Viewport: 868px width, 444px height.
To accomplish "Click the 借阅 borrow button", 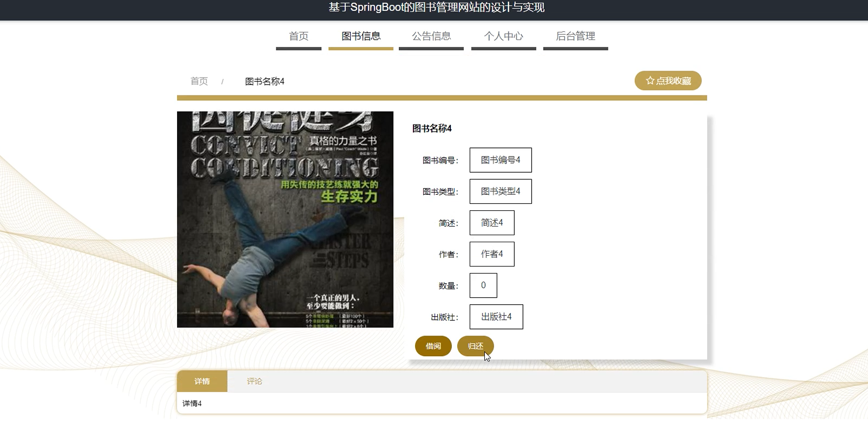I will (433, 346).
